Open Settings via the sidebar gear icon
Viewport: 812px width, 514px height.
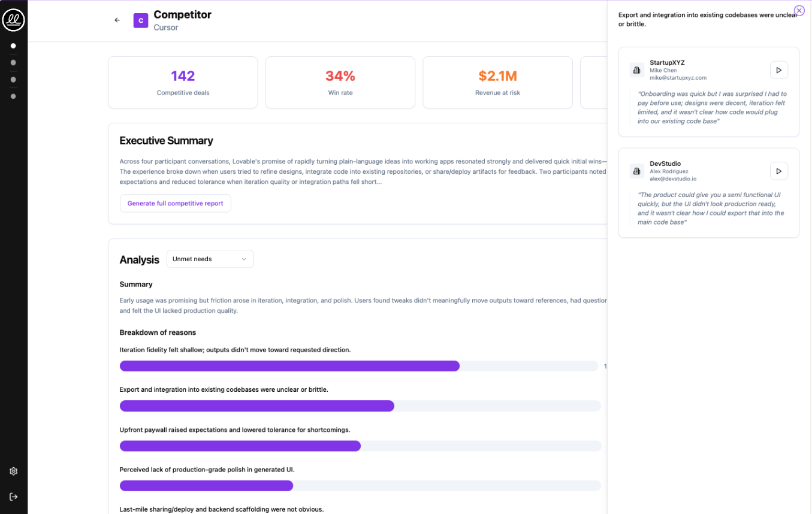[x=13, y=471]
